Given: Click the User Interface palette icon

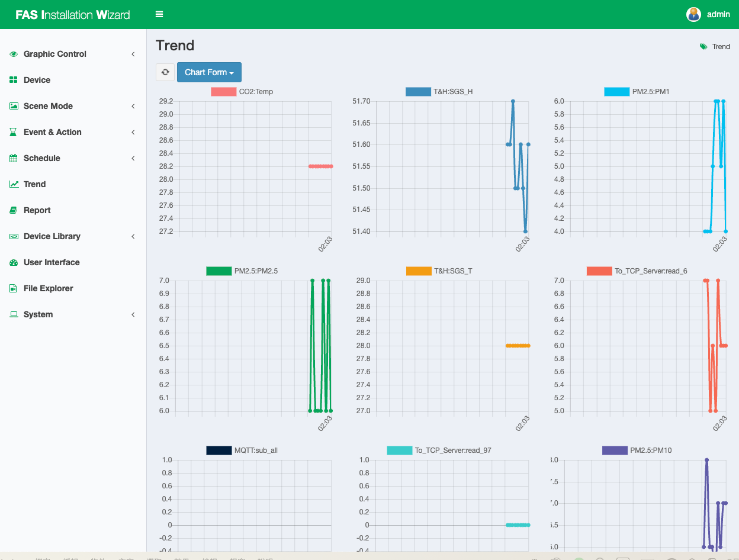Looking at the screenshot, I should coord(14,262).
